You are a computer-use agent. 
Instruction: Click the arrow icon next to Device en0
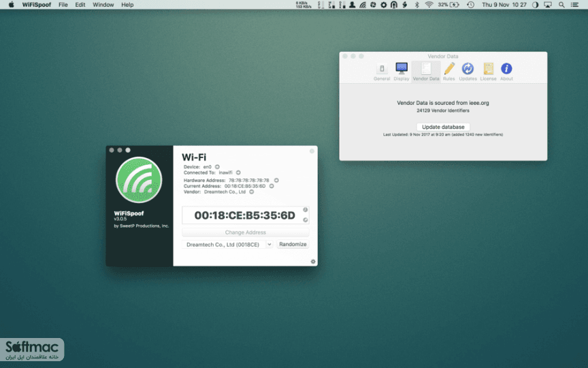217,167
